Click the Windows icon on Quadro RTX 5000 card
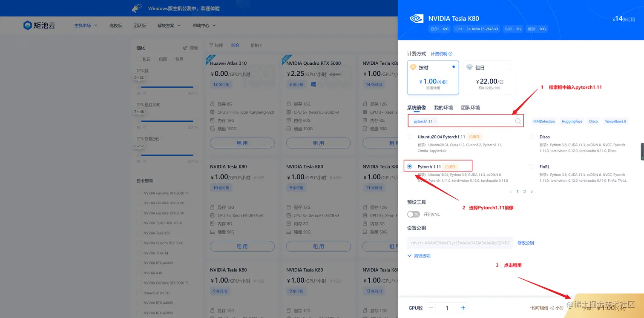 [x=313, y=85]
